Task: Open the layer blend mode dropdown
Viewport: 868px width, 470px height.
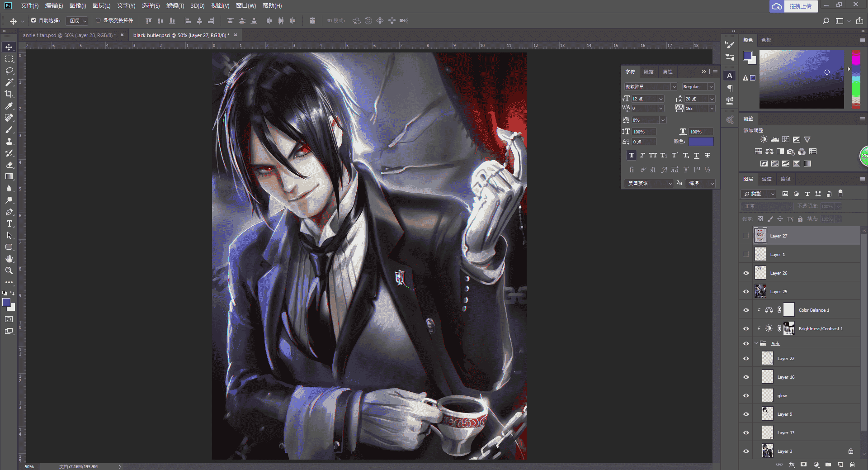Action: pyautogui.click(x=768, y=206)
